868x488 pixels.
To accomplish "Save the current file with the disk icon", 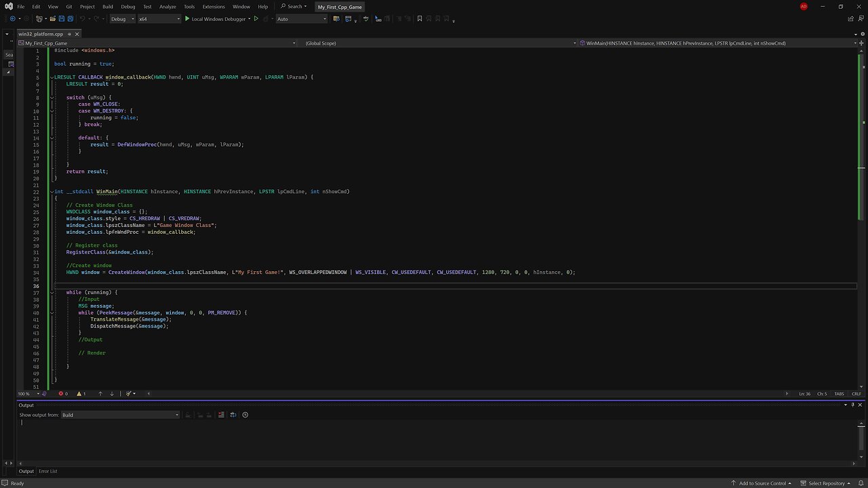I will [61, 19].
